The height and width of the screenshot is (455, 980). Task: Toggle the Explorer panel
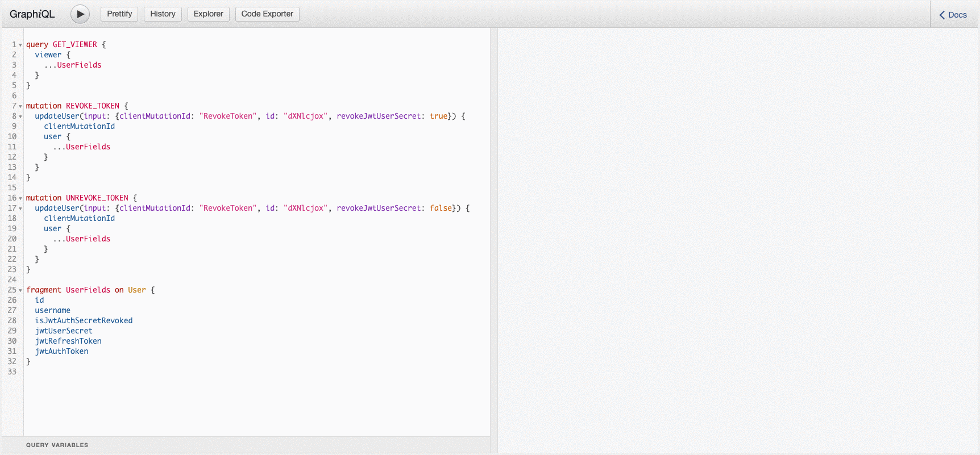(209, 14)
